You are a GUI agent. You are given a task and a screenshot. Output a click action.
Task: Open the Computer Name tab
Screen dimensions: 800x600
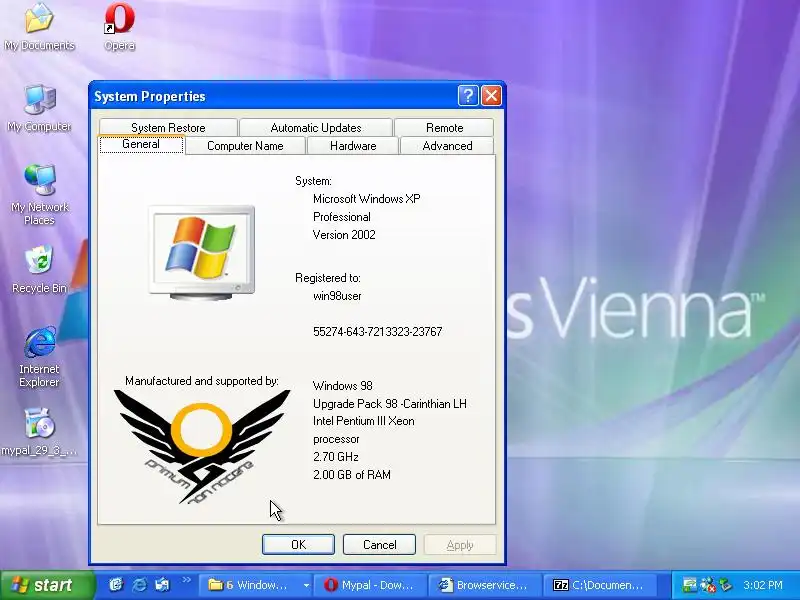tap(245, 146)
